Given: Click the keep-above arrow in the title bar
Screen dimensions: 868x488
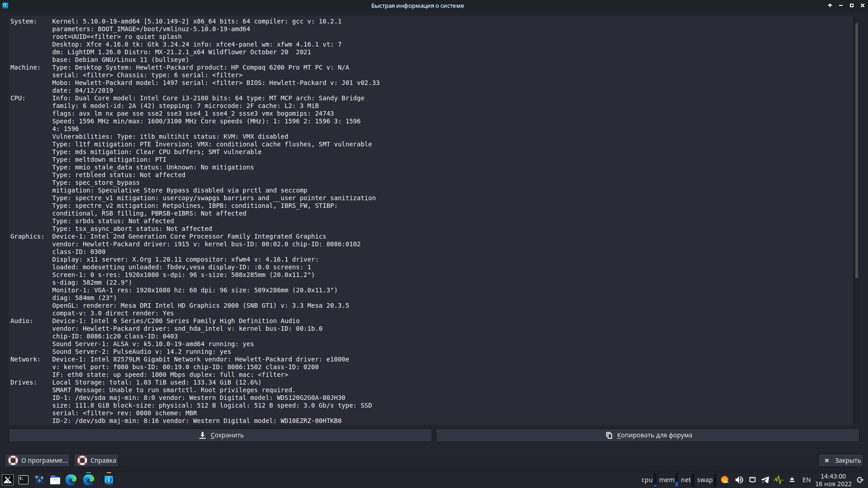Looking at the screenshot, I should (x=830, y=5).
